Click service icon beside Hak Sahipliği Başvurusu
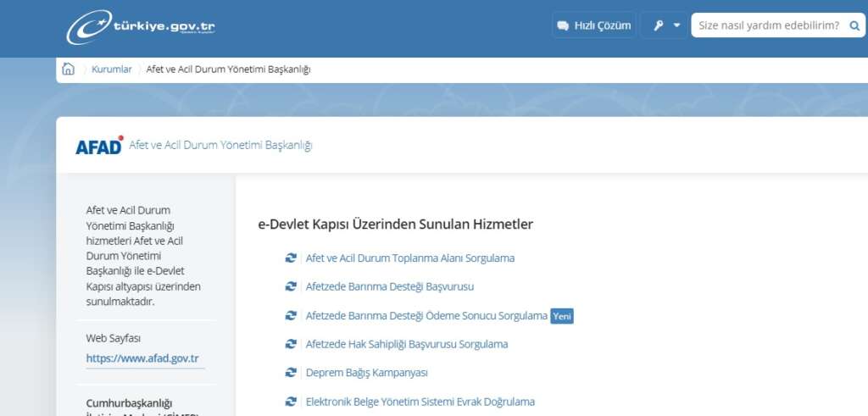This screenshot has height=416, width=868. tap(291, 344)
